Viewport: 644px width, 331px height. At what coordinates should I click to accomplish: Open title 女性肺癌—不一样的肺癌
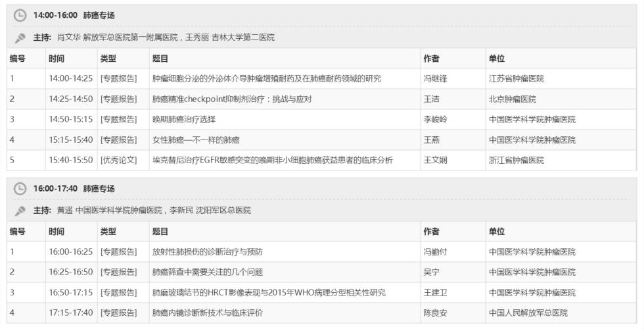pos(196,140)
